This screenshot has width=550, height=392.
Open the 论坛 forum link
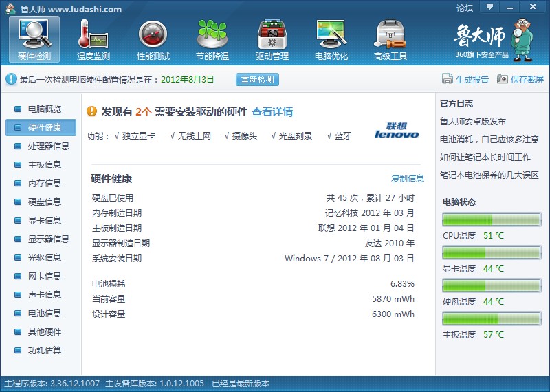[x=465, y=8]
